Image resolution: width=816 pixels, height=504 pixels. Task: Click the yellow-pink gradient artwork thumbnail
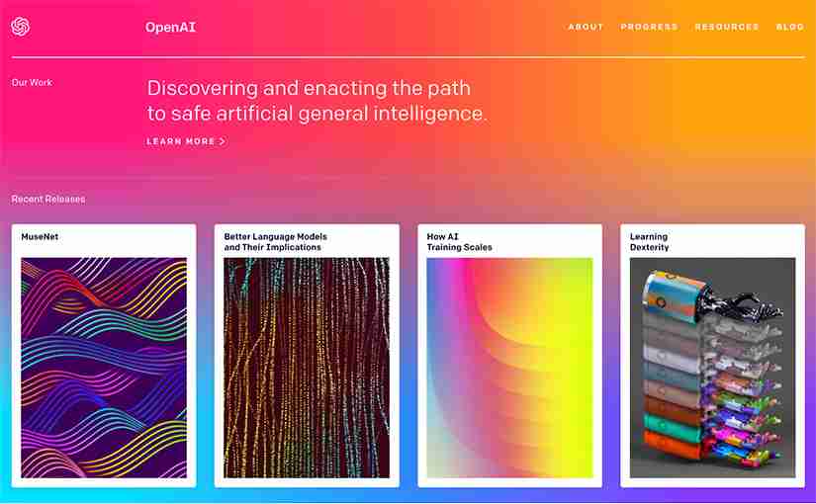pyautogui.click(x=509, y=368)
